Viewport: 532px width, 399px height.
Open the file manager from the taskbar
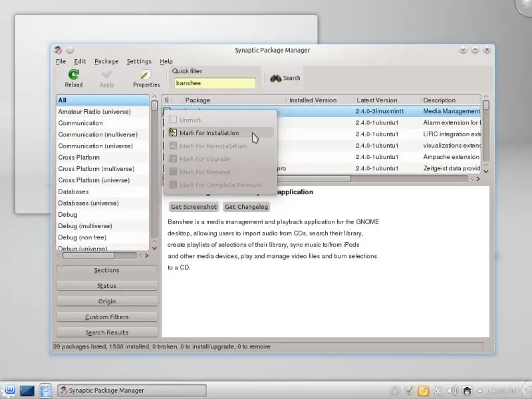coord(45,390)
